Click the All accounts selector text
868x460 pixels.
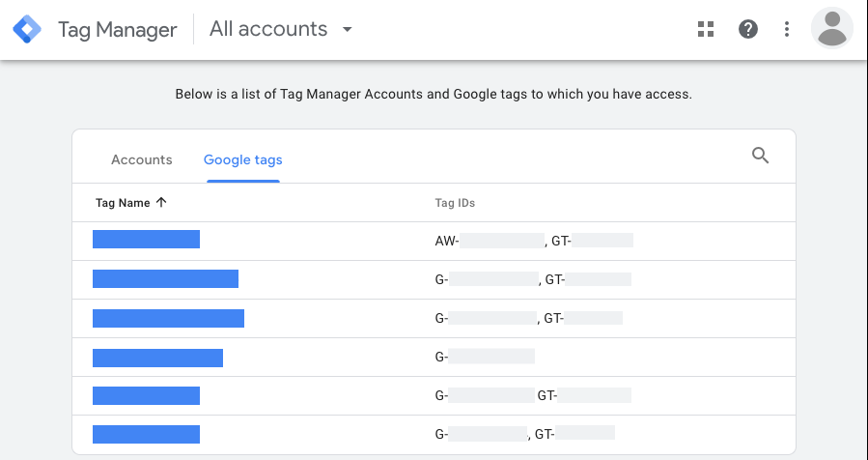coord(268,29)
